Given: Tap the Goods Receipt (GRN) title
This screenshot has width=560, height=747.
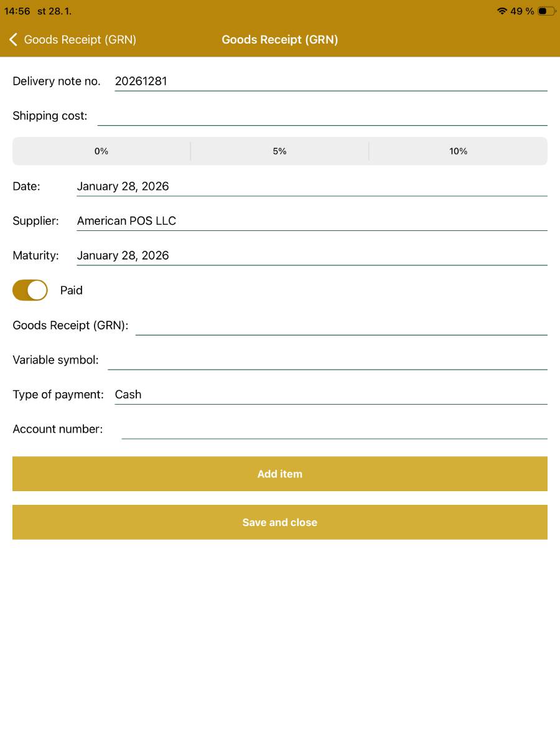Looking at the screenshot, I should 279,39.
